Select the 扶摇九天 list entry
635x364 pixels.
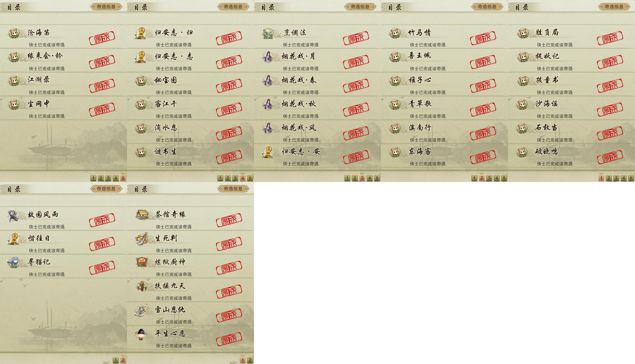click(x=190, y=290)
